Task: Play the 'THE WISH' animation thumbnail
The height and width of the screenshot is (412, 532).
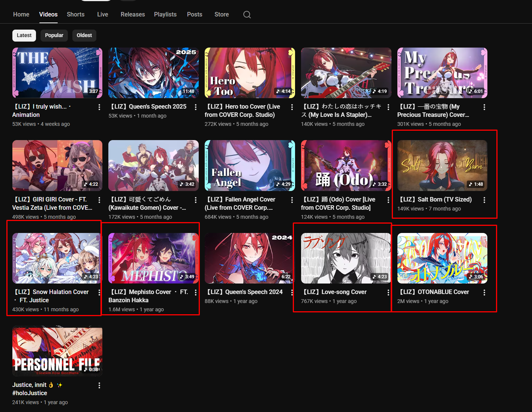Action: (x=57, y=73)
